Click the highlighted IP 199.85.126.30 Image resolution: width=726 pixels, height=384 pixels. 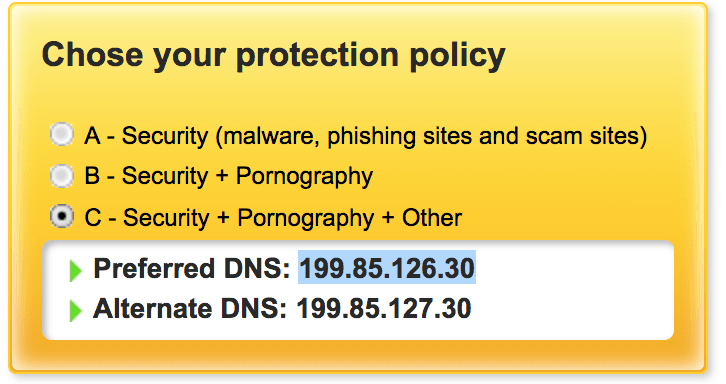pyautogui.click(x=387, y=268)
